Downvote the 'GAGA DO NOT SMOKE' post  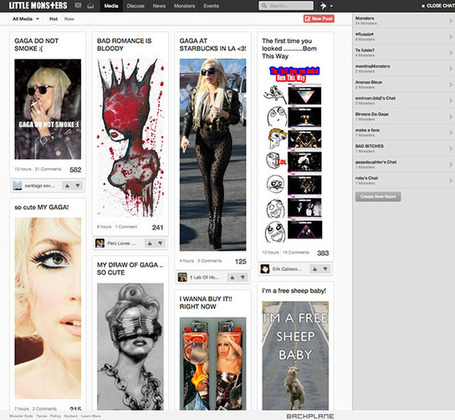[78, 186]
